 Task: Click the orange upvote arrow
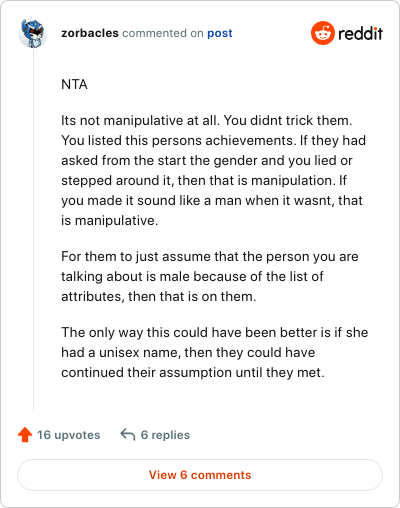tap(25, 435)
